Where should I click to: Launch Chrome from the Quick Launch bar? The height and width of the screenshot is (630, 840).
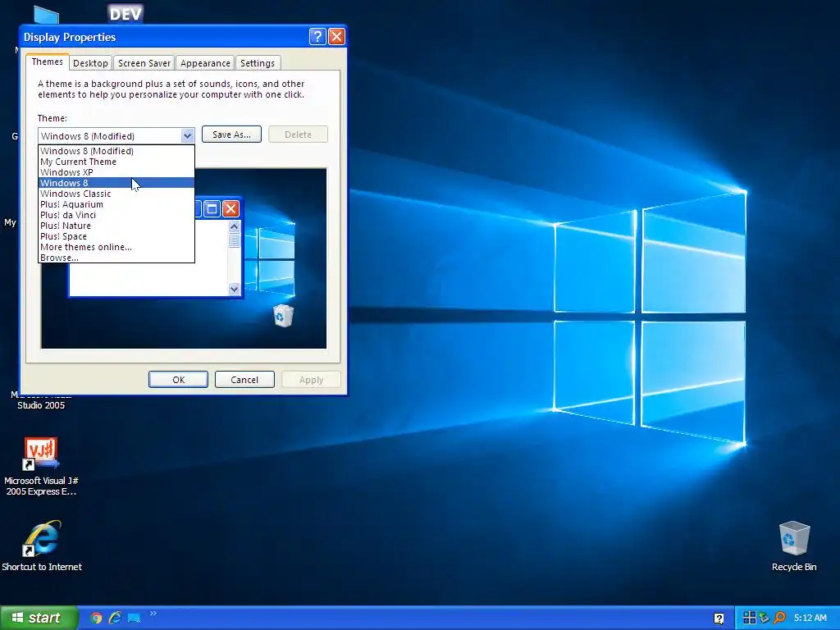[x=97, y=618]
